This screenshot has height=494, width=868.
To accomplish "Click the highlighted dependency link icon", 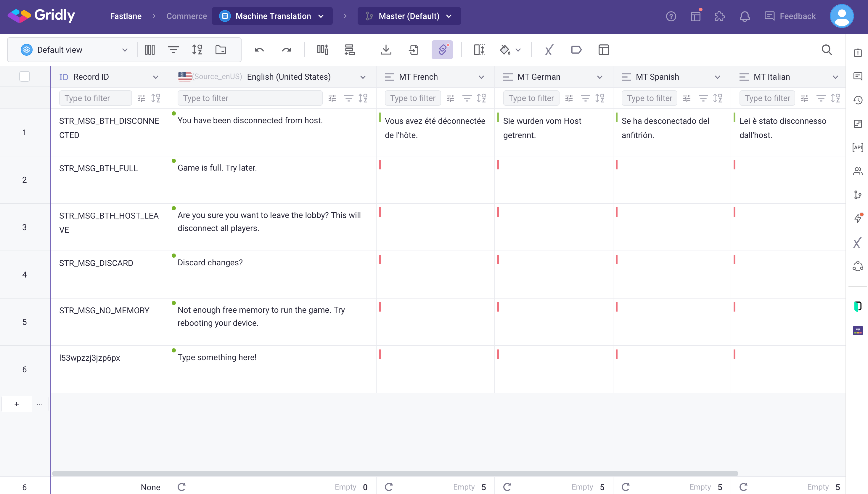I will (442, 50).
